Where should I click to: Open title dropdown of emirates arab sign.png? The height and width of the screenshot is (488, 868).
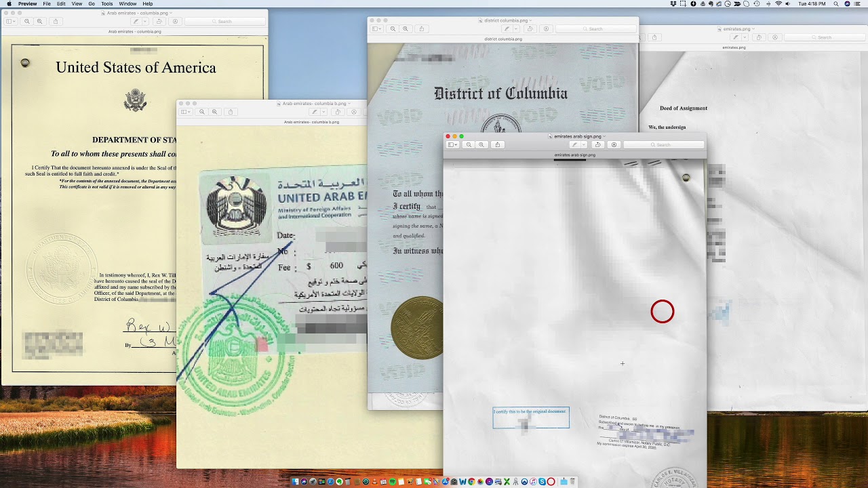coord(604,136)
